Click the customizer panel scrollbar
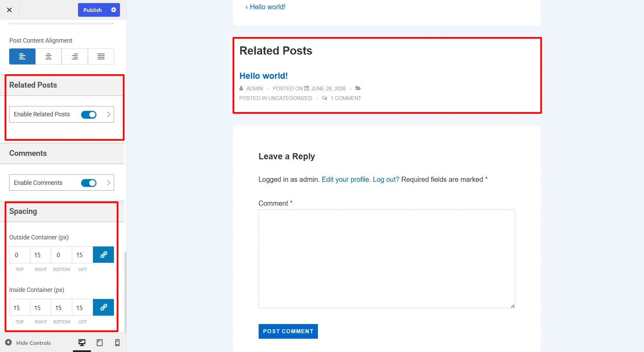This screenshot has height=352, width=644. 125,292
